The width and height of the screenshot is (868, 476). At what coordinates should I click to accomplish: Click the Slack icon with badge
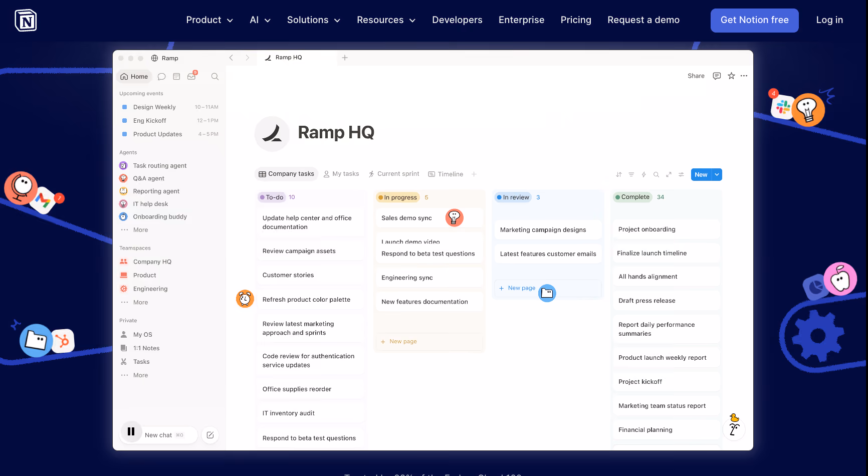[x=782, y=106]
